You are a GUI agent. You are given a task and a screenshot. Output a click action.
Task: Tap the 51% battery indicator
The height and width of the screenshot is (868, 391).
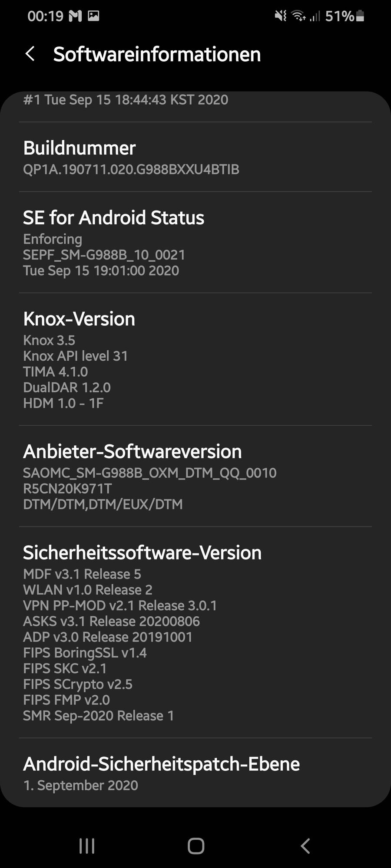pyautogui.click(x=345, y=16)
